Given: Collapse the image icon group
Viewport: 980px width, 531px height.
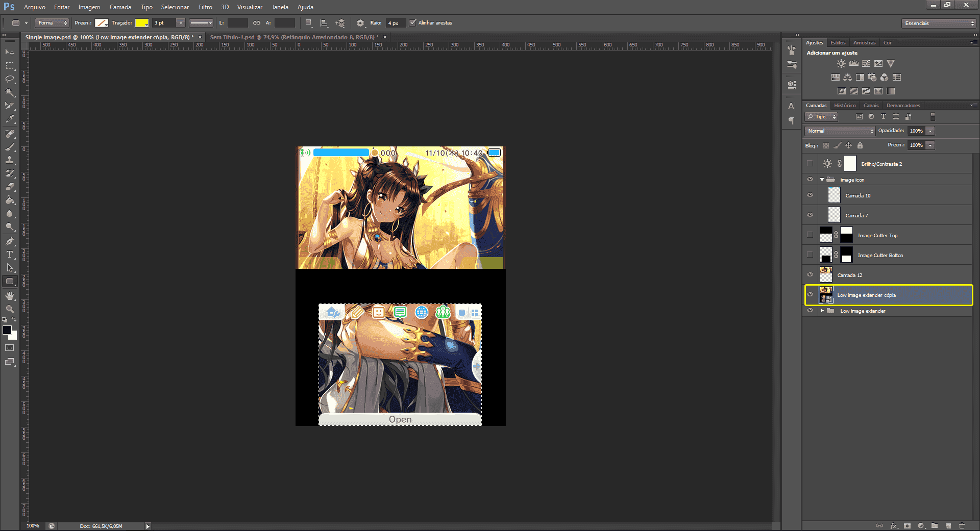Looking at the screenshot, I should (822, 180).
